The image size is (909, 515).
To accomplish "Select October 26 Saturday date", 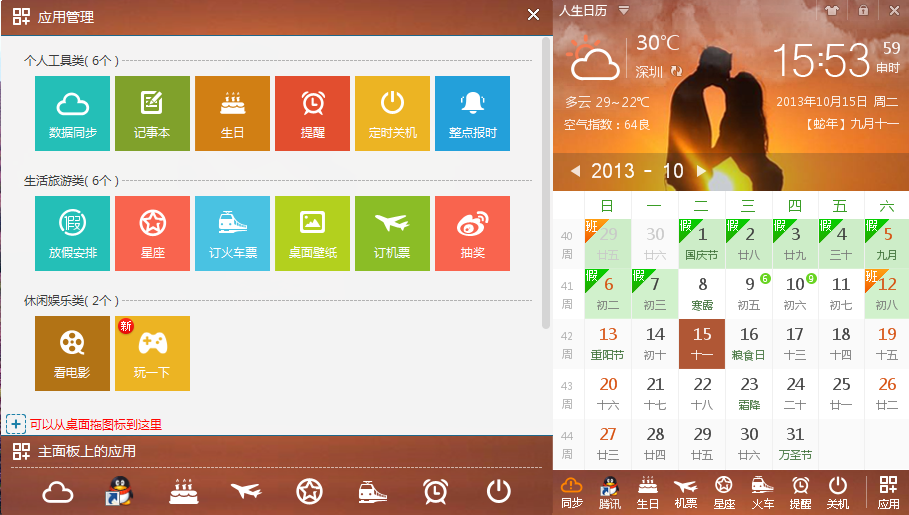I will (x=886, y=394).
